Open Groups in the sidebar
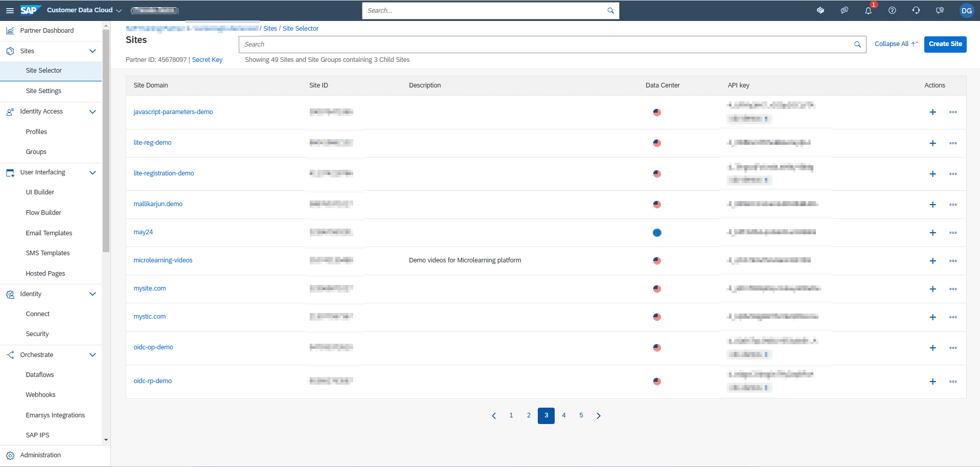 (36, 152)
